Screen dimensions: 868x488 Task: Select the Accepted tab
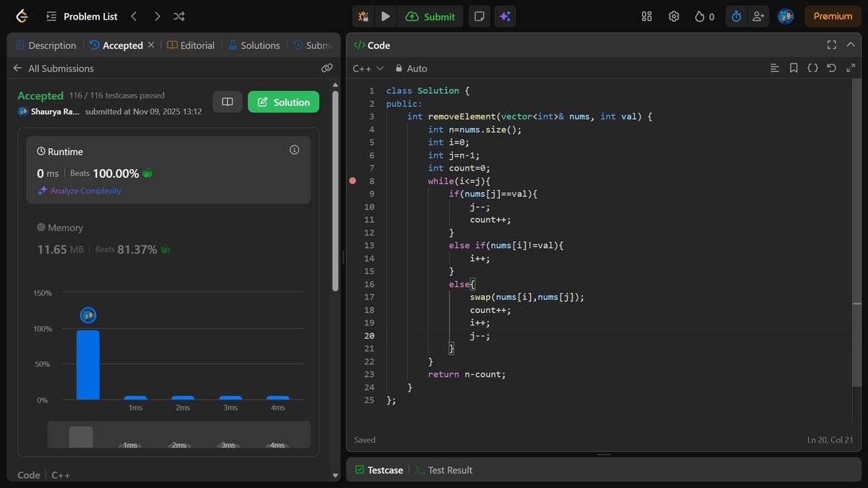(x=116, y=45)
